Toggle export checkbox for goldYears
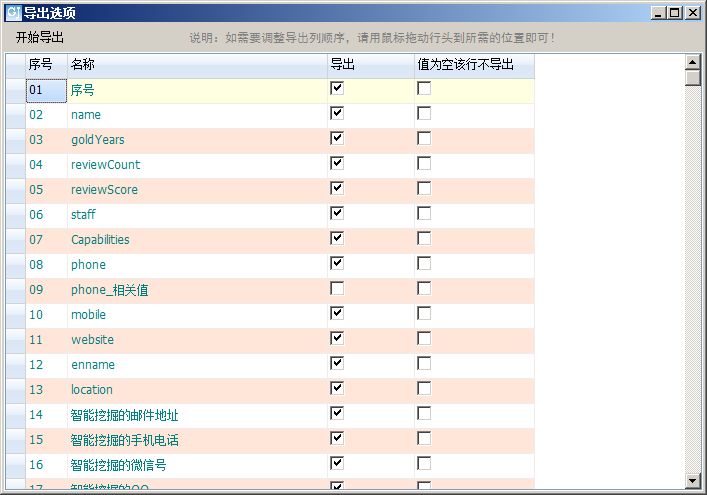The image size is (707, 495). point(337,138)
